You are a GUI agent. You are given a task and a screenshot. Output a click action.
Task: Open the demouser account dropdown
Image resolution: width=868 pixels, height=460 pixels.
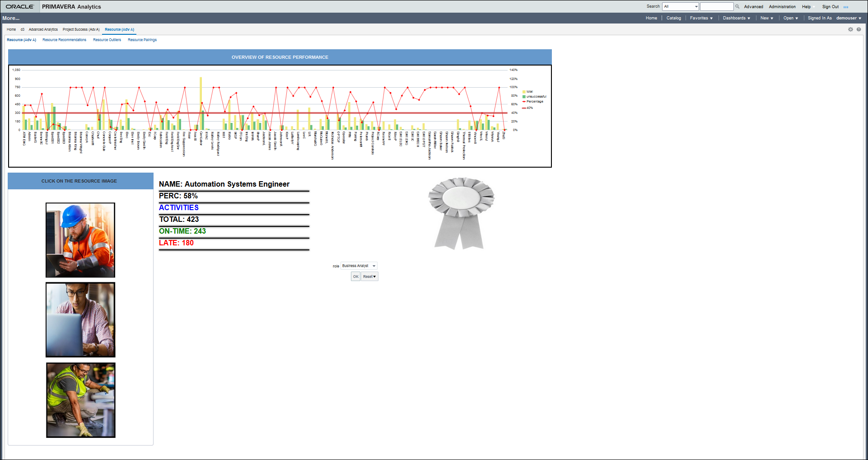[x=849, y=18]
